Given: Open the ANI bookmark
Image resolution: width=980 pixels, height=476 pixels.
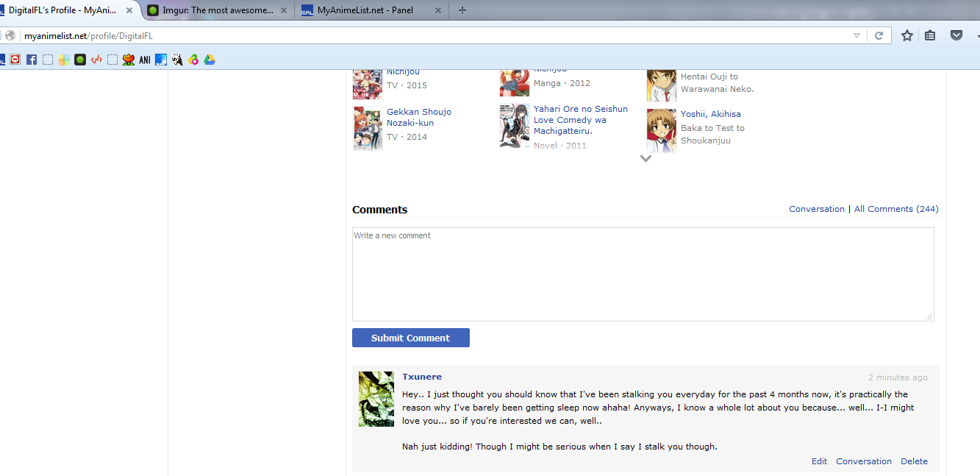Looking at the screenshot, I should [145, 60].
